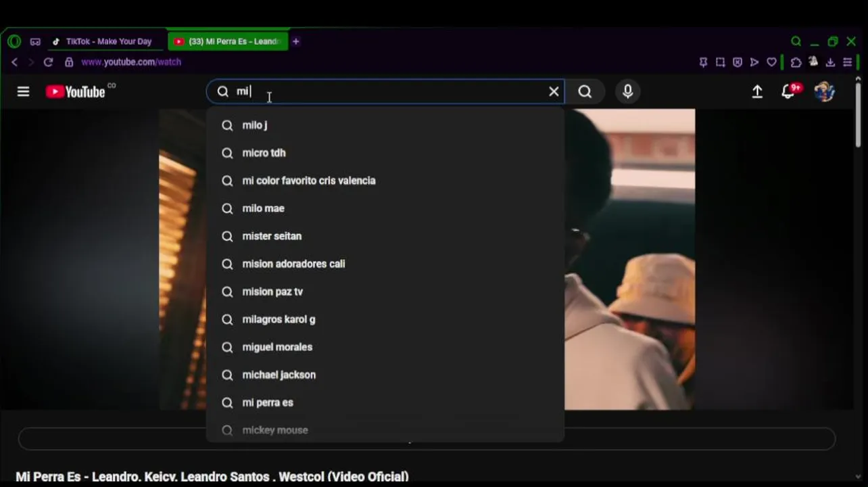Go forward with the browser forward arrow
868x487 pixels.
30,62
